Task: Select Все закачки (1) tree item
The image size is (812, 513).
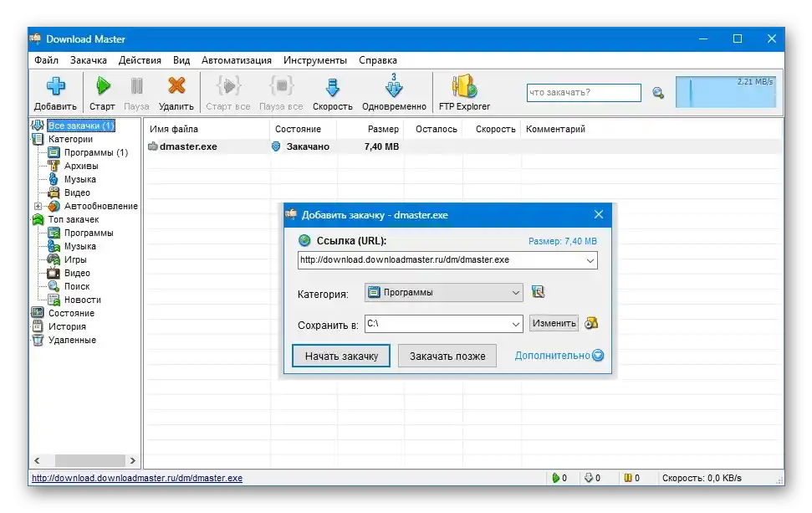Action: (81, 126)
